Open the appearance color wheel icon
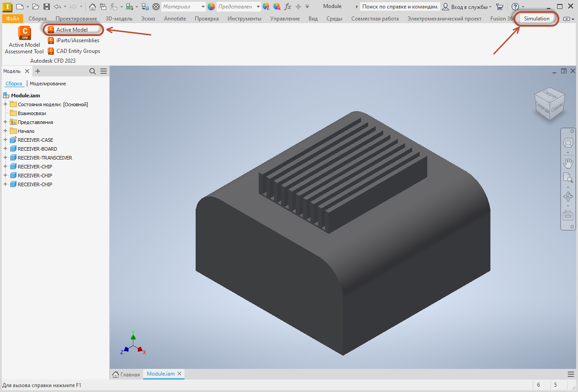 (211, 7)
